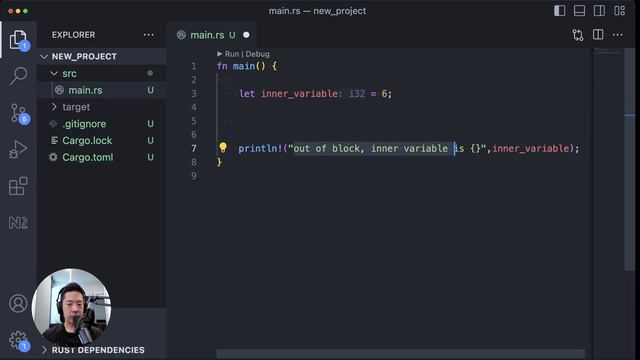
Task: Split the editor to the right
Action: [x=598, y=35]
